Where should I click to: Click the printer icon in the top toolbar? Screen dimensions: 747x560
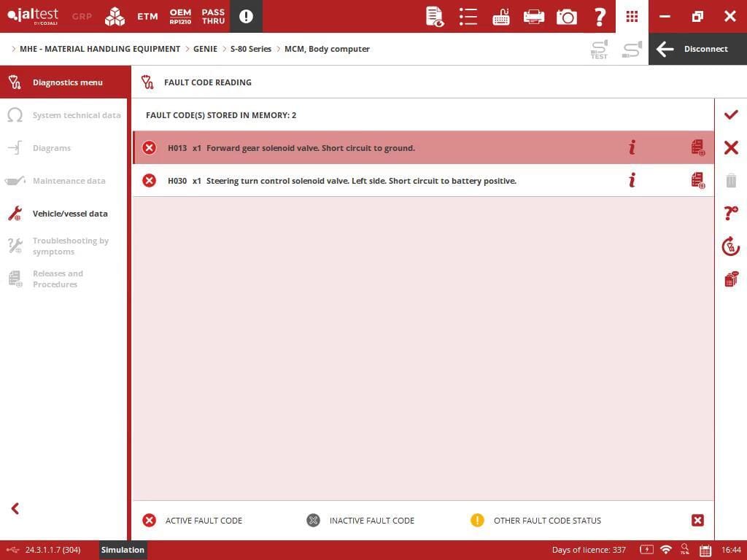click(534, 16)
